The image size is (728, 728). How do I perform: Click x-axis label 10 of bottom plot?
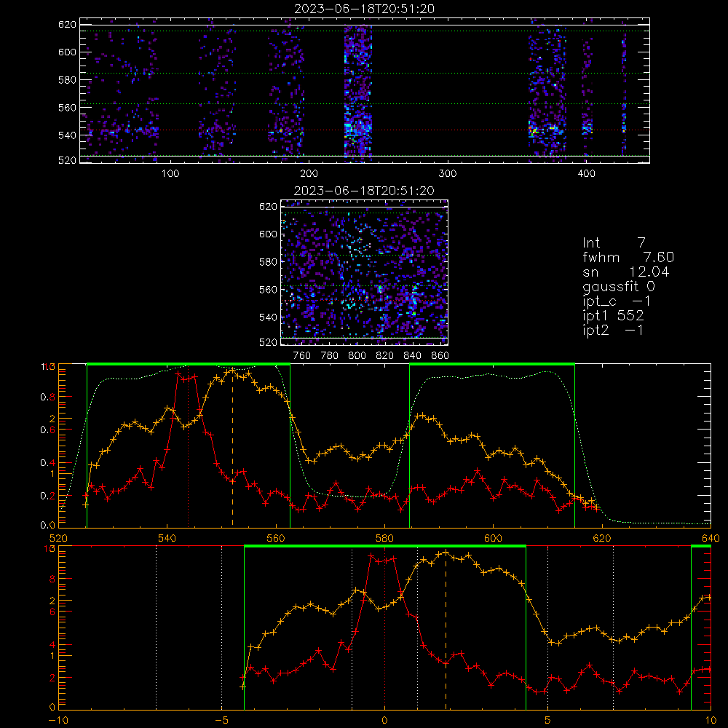(711, 721)
